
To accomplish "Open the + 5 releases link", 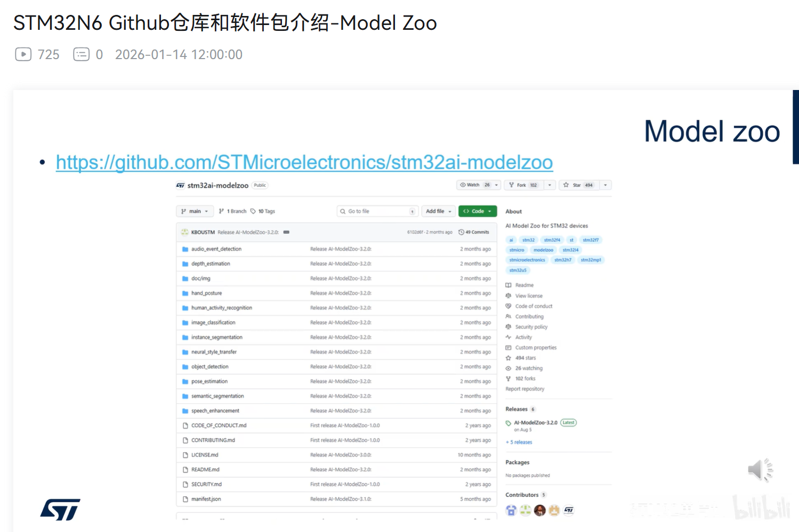I will (x=519, y=442).
